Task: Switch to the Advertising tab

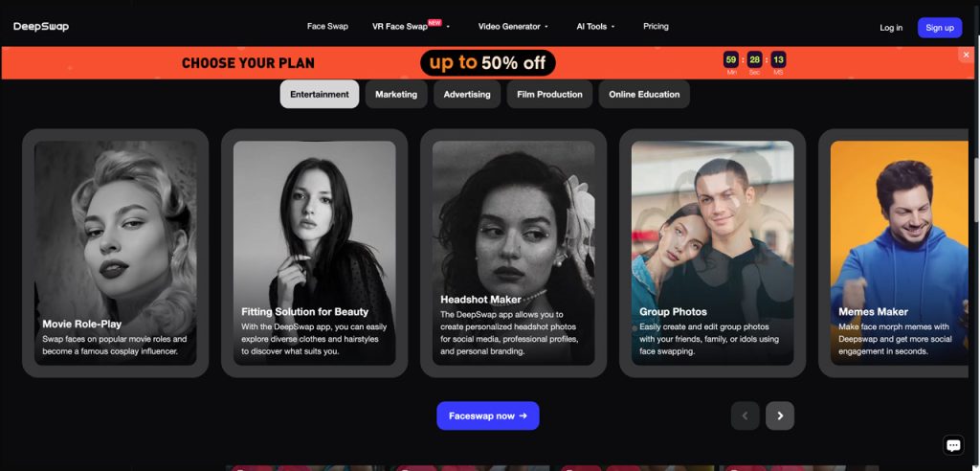Action: tap(467, 95)
